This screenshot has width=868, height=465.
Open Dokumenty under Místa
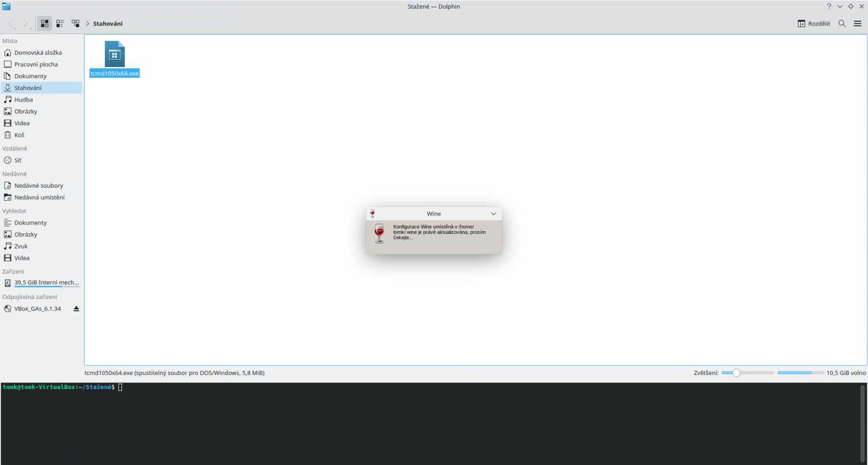[41, 76]
